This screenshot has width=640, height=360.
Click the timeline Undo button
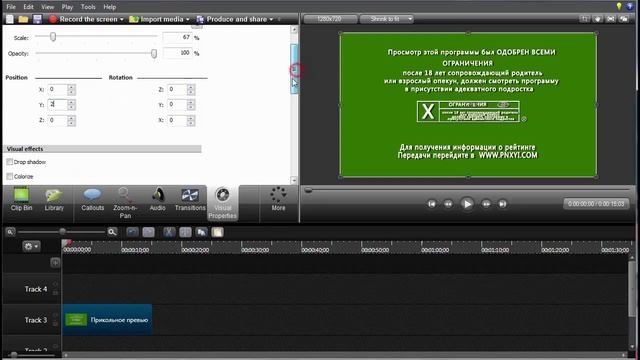132,232
